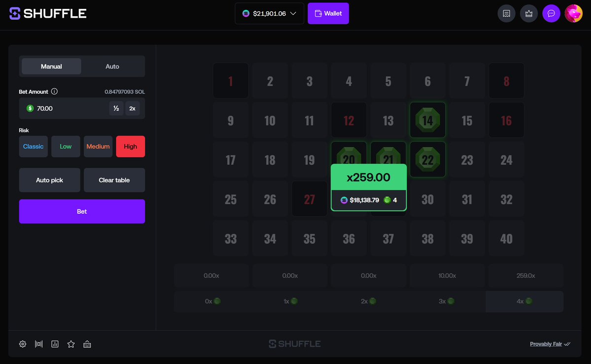Open the user profile avatar
Screen dimensions: 591x364
coord(573,14)
